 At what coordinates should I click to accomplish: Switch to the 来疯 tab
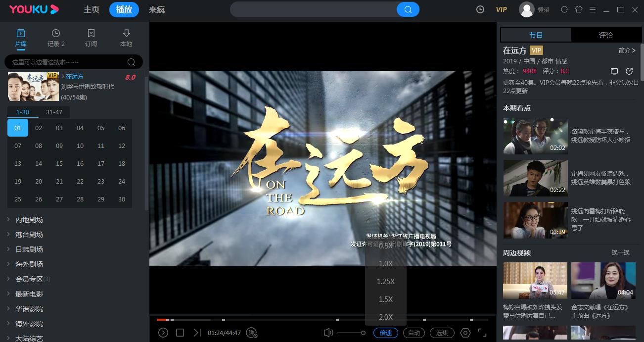point(157,9)
